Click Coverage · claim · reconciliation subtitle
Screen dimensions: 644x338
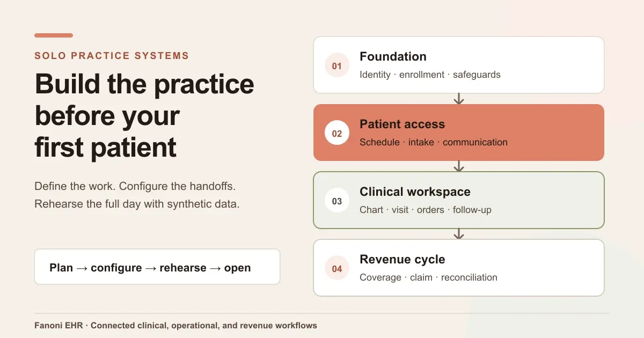tap(428, 277)
